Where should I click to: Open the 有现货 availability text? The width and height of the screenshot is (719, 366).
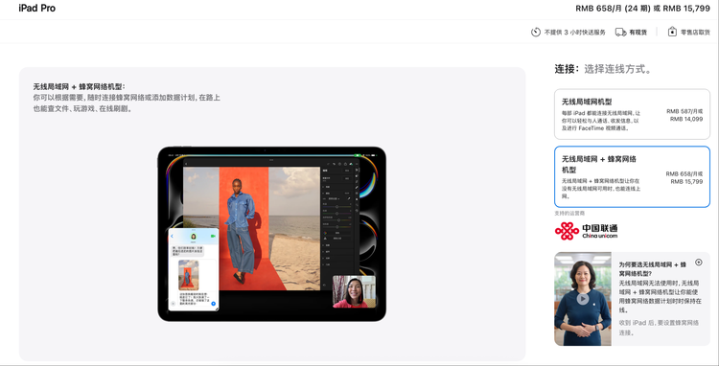637,33
